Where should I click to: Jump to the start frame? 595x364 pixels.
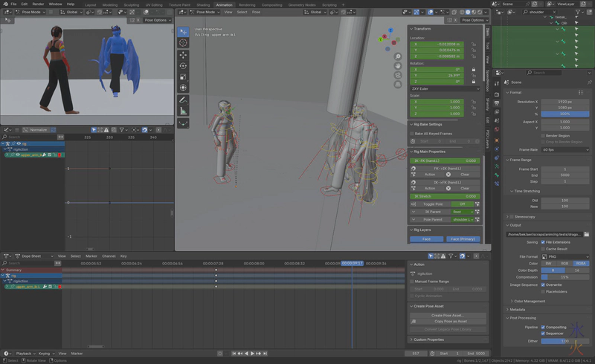point(234,354)
